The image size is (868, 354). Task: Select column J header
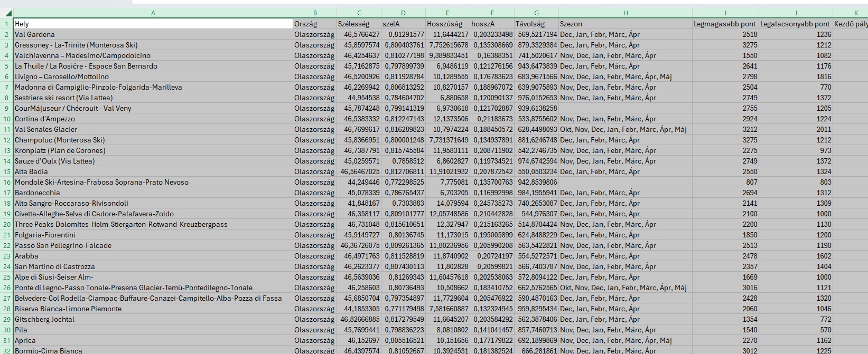(795, 13)
